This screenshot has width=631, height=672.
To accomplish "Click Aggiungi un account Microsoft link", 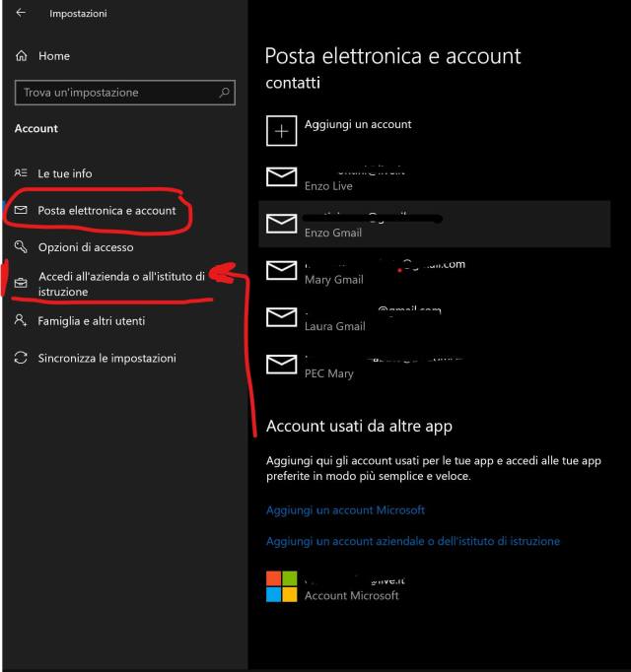I will click(x=345, y=510).
